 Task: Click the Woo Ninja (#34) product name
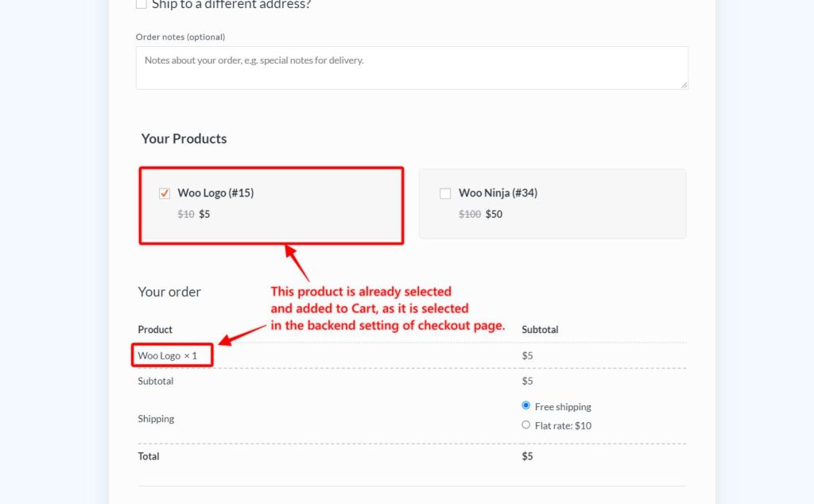(x=497, y=192)
